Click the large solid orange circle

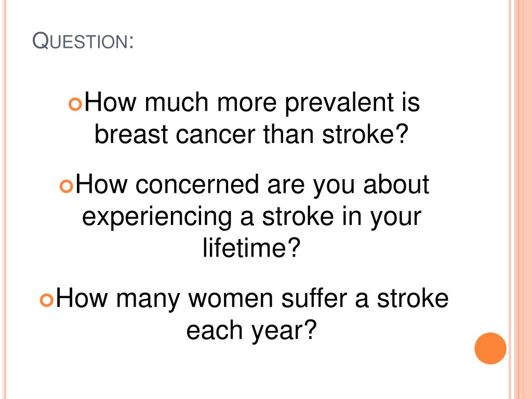[490, 348]
